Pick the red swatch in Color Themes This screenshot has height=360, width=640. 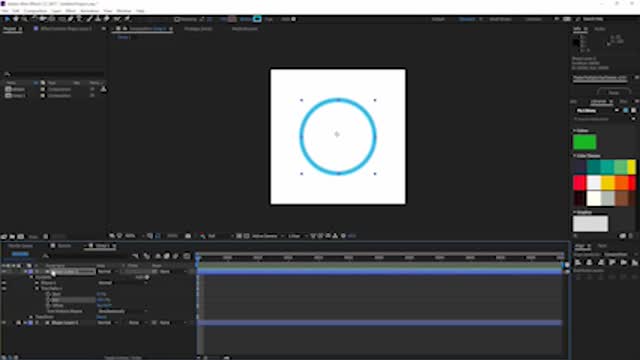tap(580, 183)
